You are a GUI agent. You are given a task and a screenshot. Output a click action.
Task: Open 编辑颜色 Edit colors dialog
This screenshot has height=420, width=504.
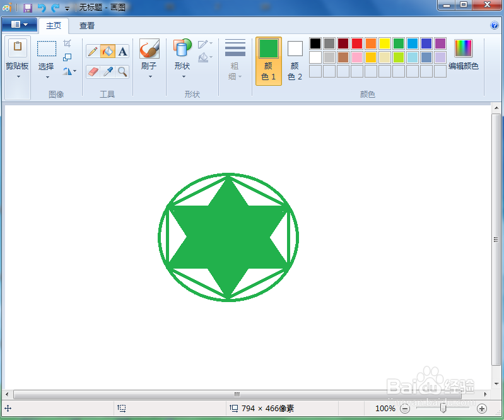(x=463, y=55)
